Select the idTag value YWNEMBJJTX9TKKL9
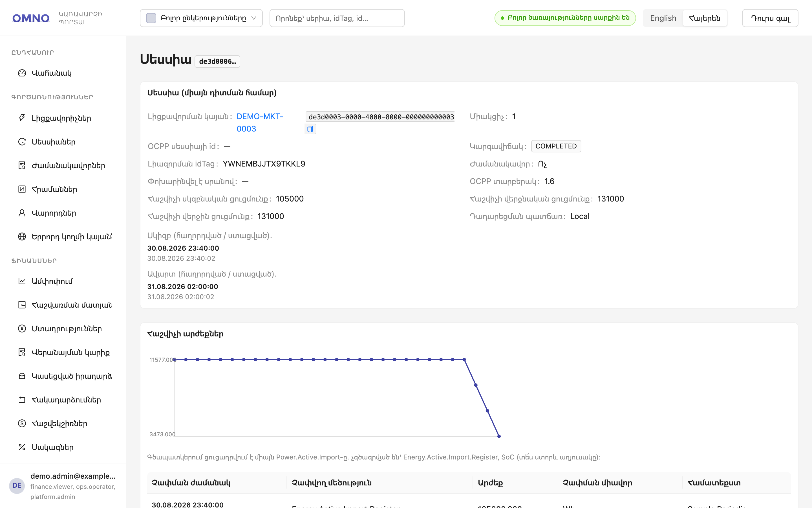Image resolution: width=812 pixels, height=508 pixels. (264, 164)
